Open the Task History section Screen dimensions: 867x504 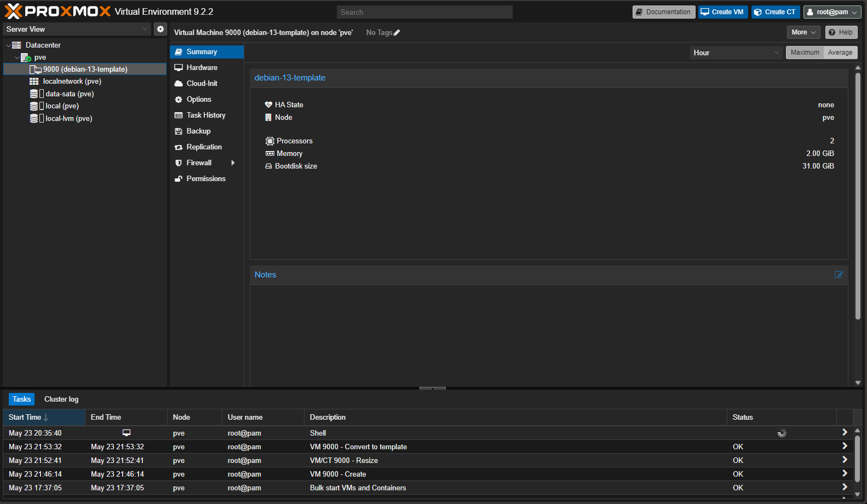[207, 115]
